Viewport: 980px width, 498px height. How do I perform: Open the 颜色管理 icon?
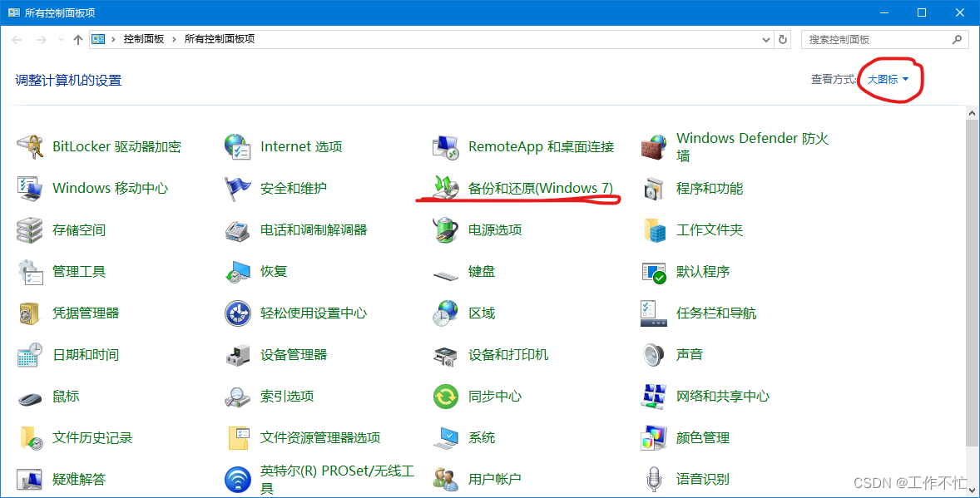[654, 438]
